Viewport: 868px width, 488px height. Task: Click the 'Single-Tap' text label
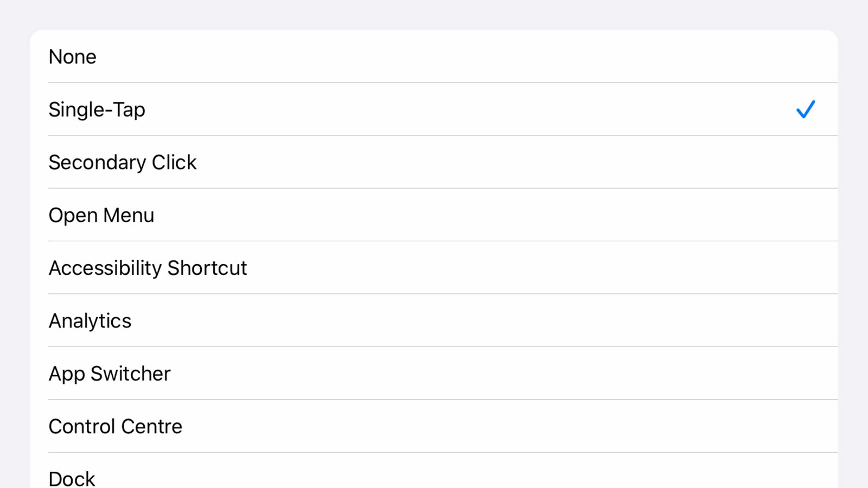point(97,110)
